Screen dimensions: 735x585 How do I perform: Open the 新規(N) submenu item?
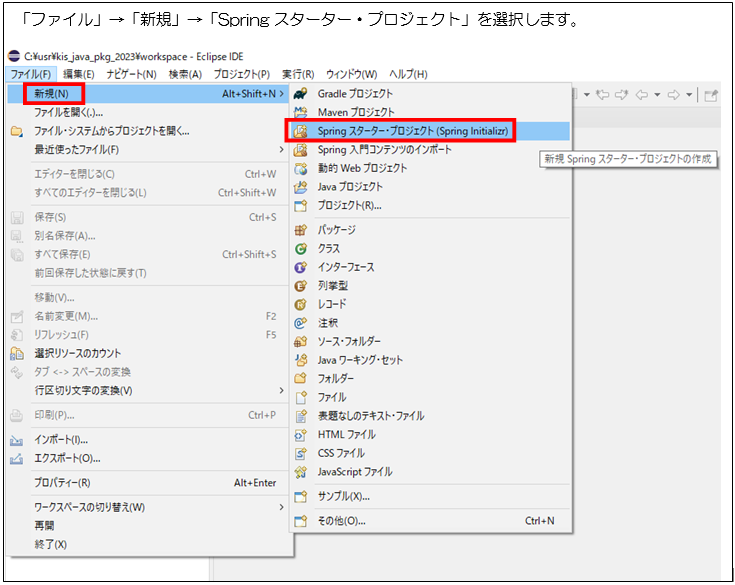50,93
